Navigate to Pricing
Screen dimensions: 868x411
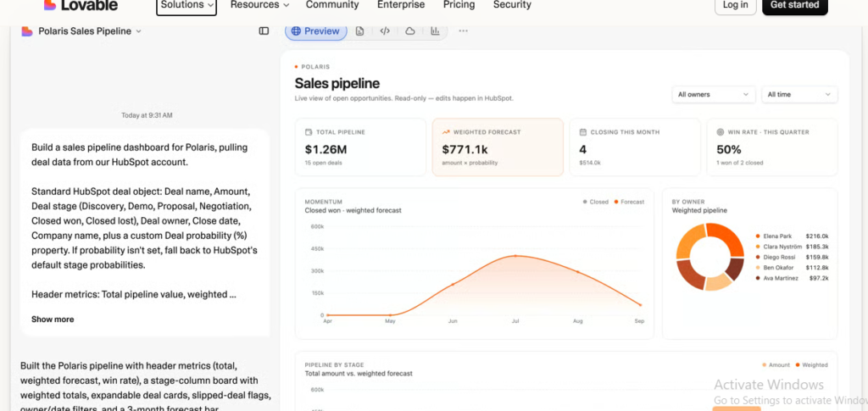click(x=459, y=5)
